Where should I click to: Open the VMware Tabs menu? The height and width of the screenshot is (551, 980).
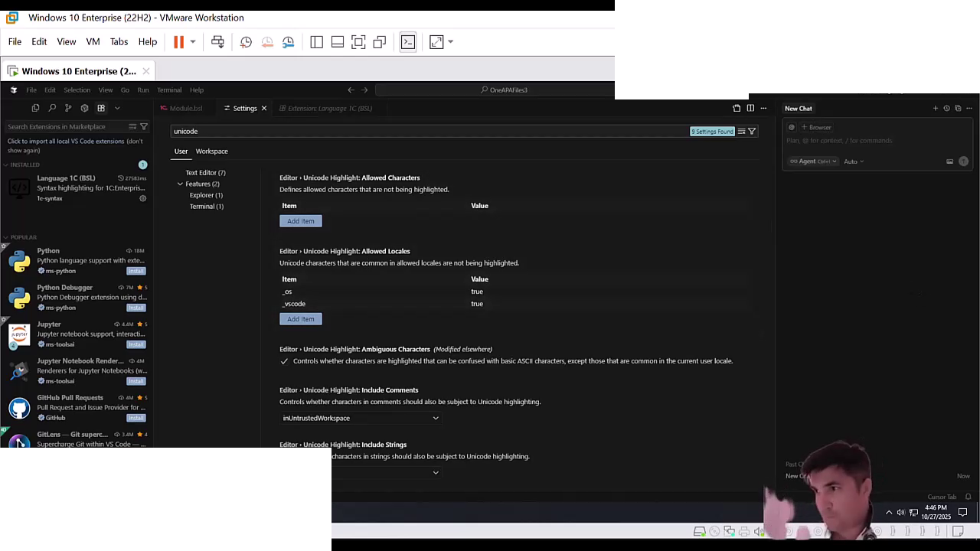(119, 42)
